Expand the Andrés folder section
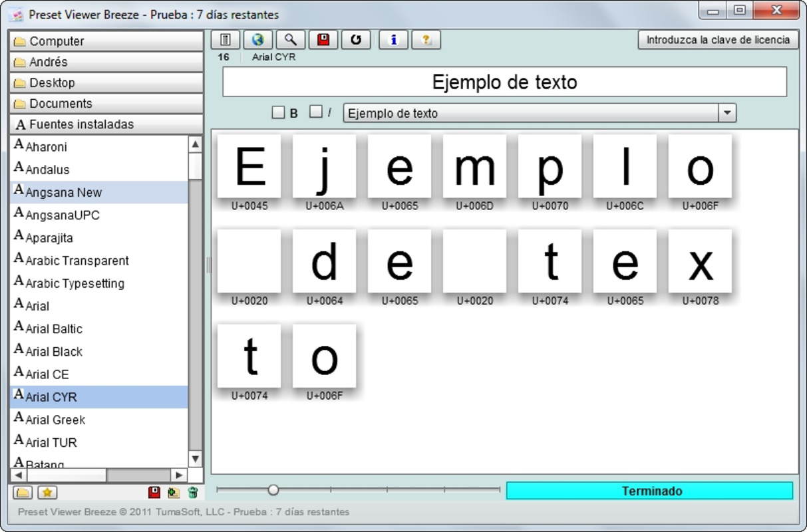Screen dimensions: 807x532 click(106, 62)
